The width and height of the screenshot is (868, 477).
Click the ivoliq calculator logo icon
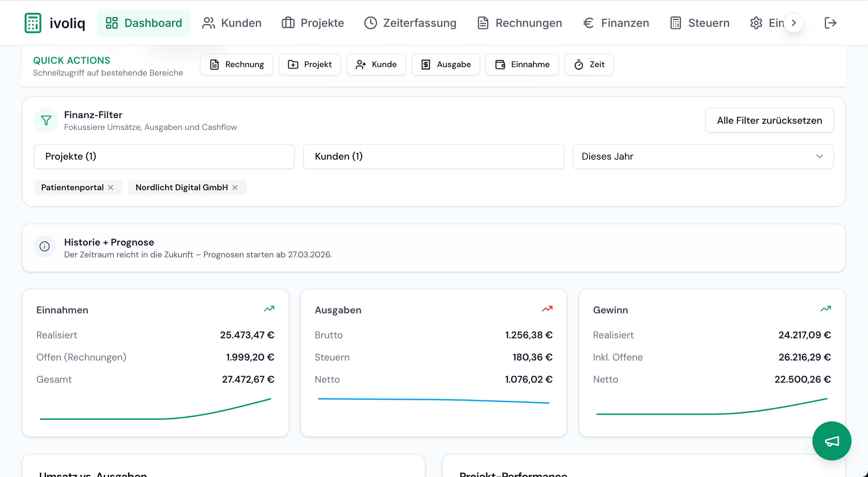(33, 23)
